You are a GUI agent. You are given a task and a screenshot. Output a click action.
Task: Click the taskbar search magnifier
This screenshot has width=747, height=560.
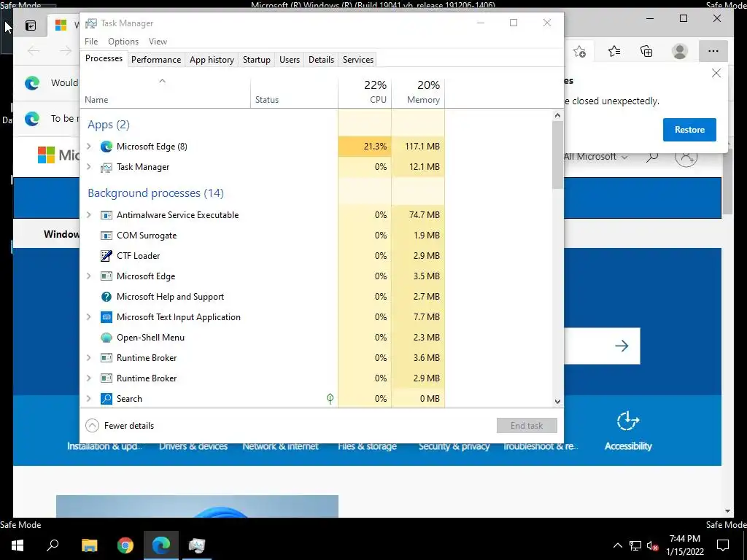pyautogui.click(x=53, y=545)
